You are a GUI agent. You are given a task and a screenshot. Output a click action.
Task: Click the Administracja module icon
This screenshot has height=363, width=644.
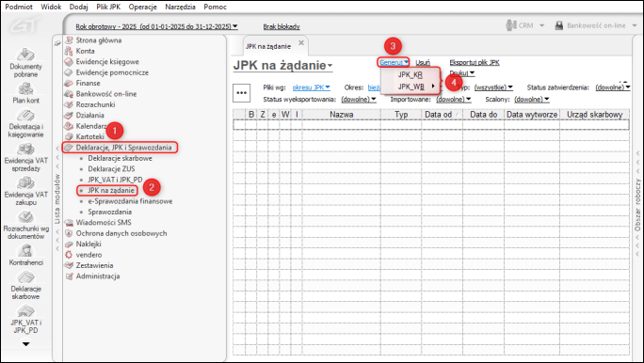(69, 276)
